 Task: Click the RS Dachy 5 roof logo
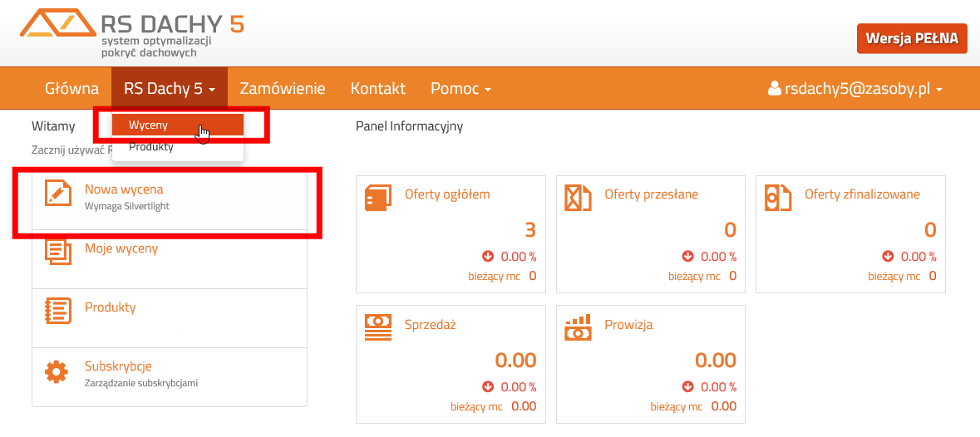[x=57, y=25]
